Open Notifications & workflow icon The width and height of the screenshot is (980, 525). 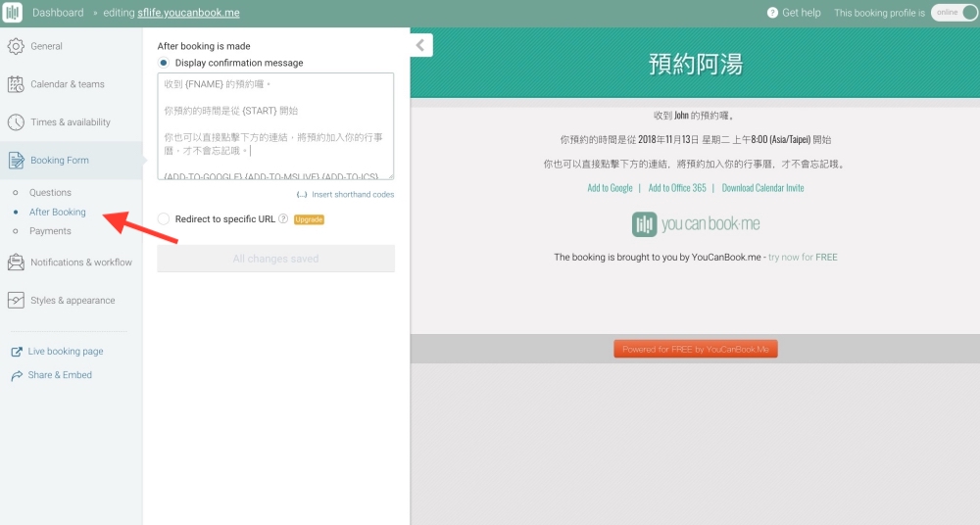(x=16, y=262)
